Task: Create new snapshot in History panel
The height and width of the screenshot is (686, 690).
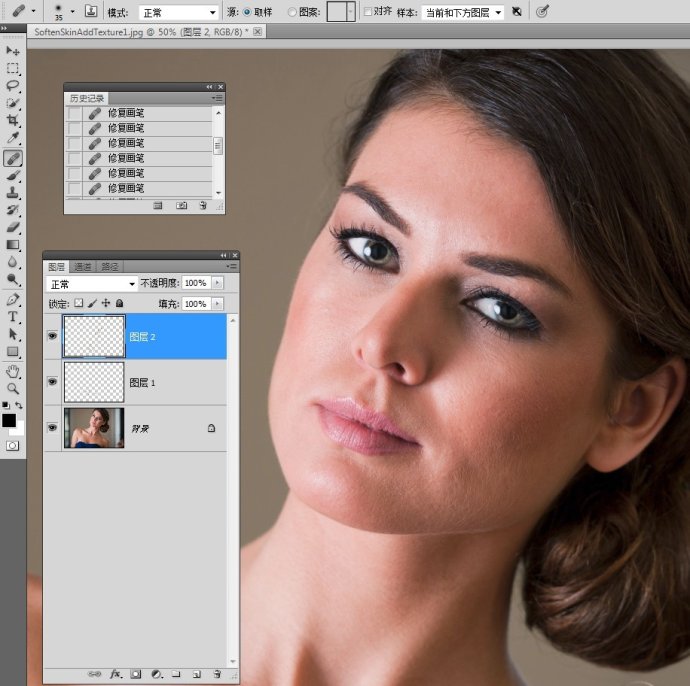Action: (181, 205)
